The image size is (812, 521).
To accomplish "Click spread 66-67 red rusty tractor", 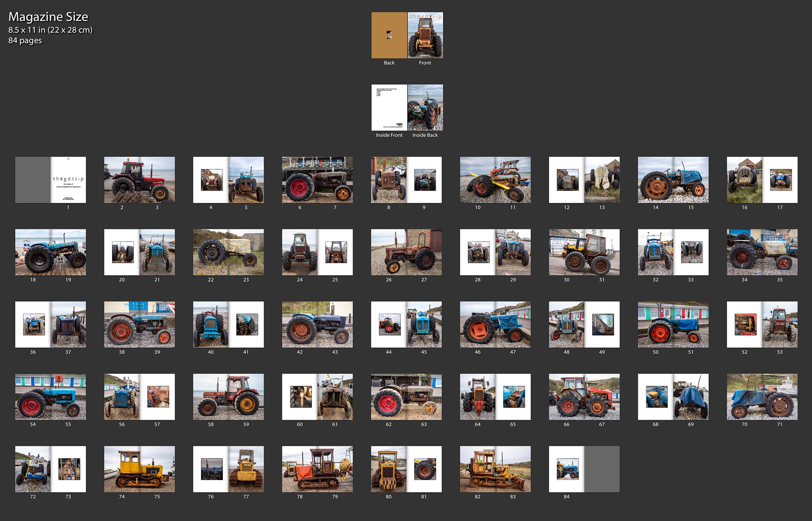I will [x=584, y=397].
